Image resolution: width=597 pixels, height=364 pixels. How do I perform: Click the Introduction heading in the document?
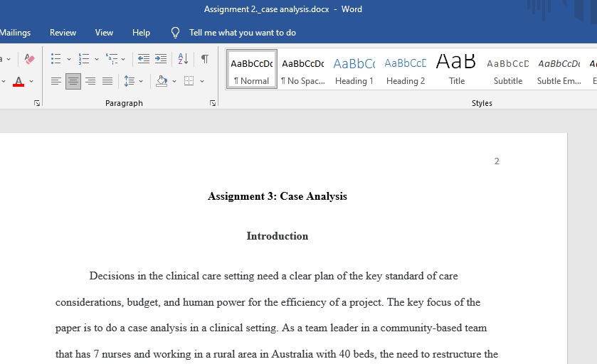coord(278,236)
